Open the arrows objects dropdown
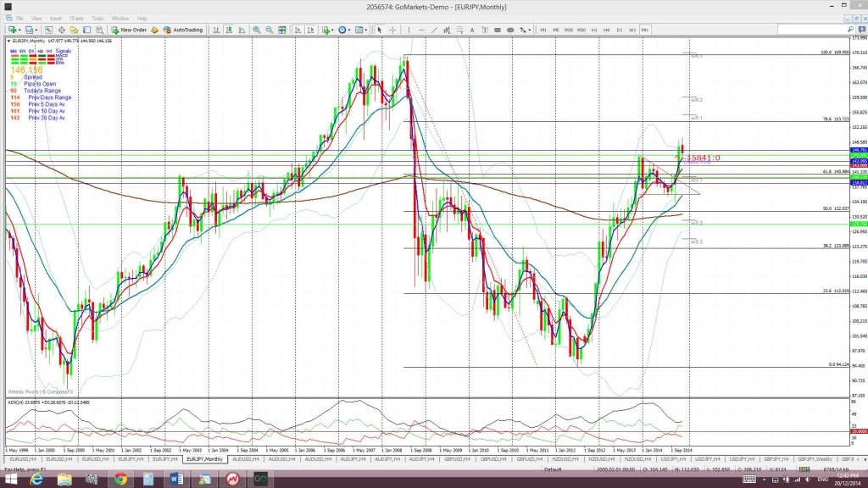 point(525,30)
